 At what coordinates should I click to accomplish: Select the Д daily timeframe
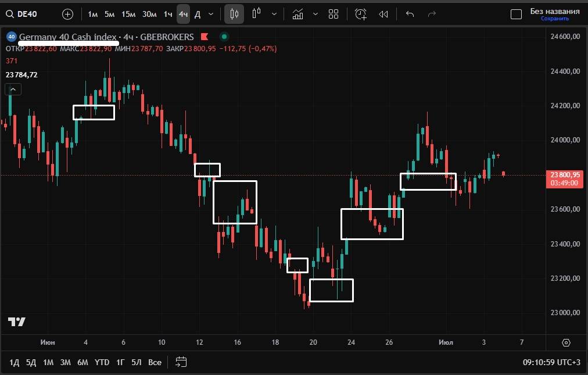(198, 15)
